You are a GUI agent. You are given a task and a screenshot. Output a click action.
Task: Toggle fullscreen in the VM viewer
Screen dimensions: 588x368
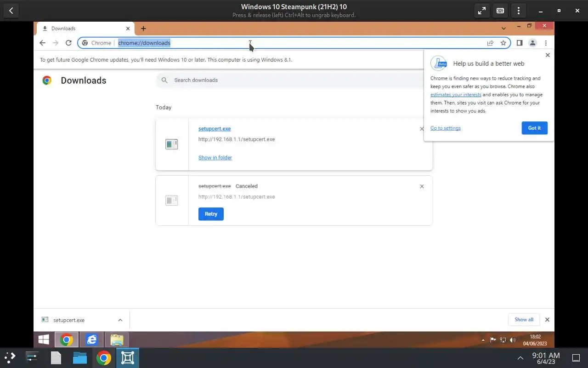[x=482, y=11]
